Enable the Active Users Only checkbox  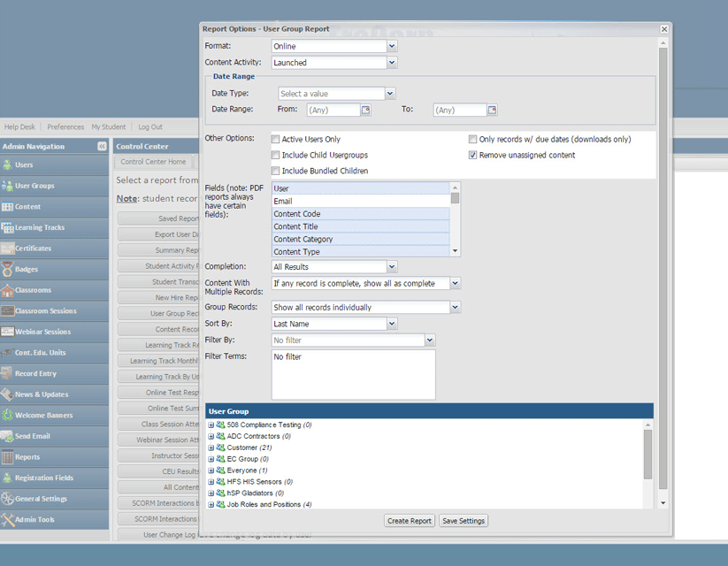click(276, 140)
